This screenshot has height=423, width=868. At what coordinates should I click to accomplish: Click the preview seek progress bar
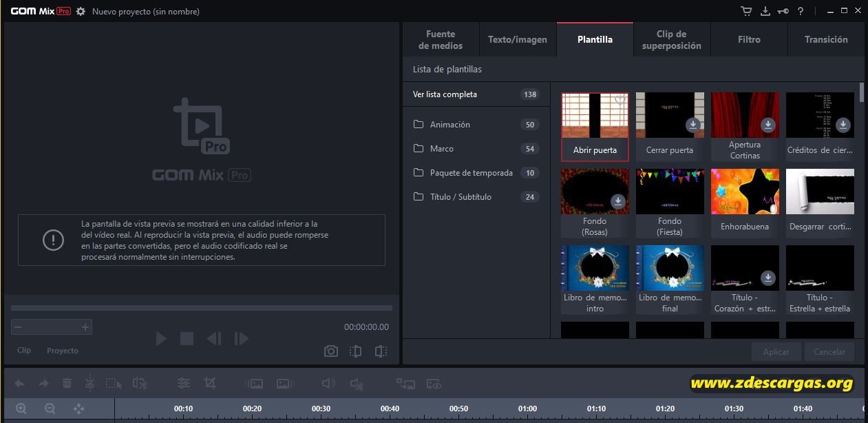click(202, 308)
